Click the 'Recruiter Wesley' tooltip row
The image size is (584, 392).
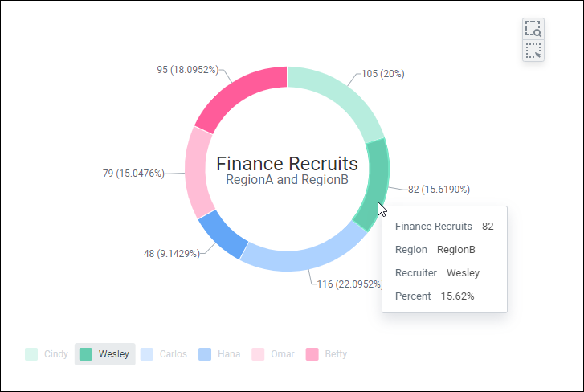coord(437,273)
